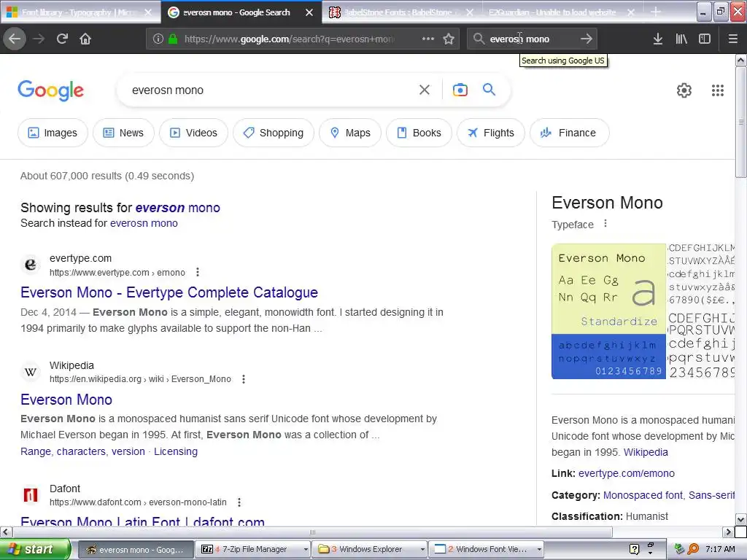Clear the Google search box with X
The image size is (747, 560).
point(425,90)
